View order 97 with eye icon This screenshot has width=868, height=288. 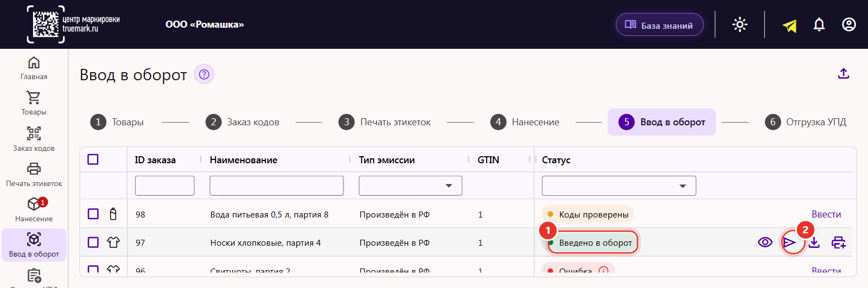pyautogui.click(x=765, y=242)
